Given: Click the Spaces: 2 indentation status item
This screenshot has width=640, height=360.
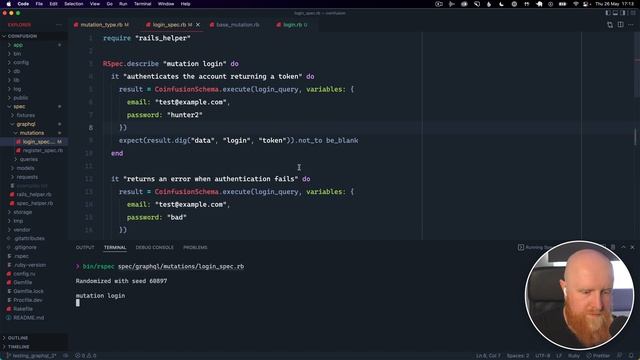Looking at the screenshot, I should pos(518,356).
